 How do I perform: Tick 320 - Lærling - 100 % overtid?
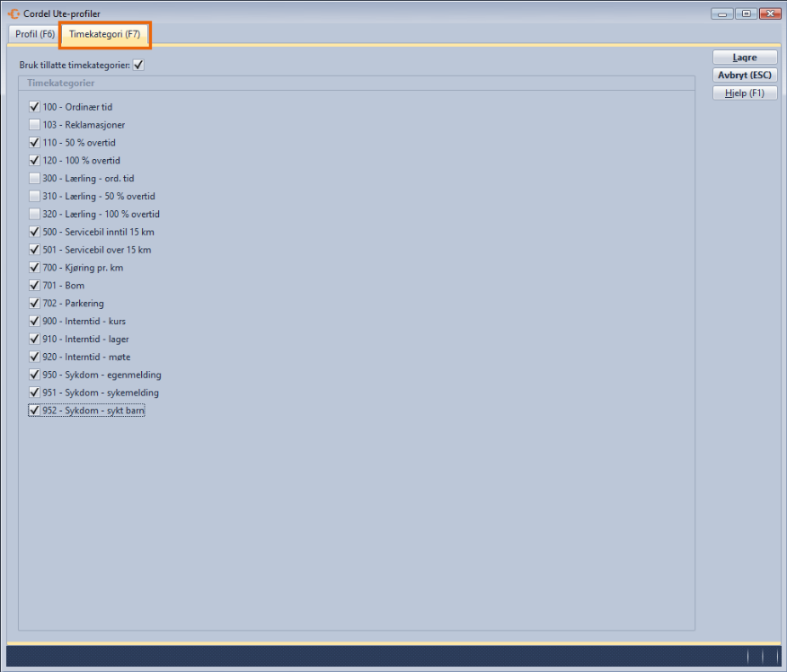point(34,214)
